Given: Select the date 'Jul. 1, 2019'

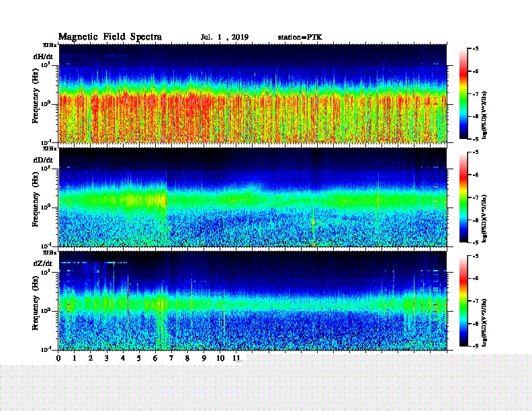Looking at the screenshot, I should click(224, 38).
